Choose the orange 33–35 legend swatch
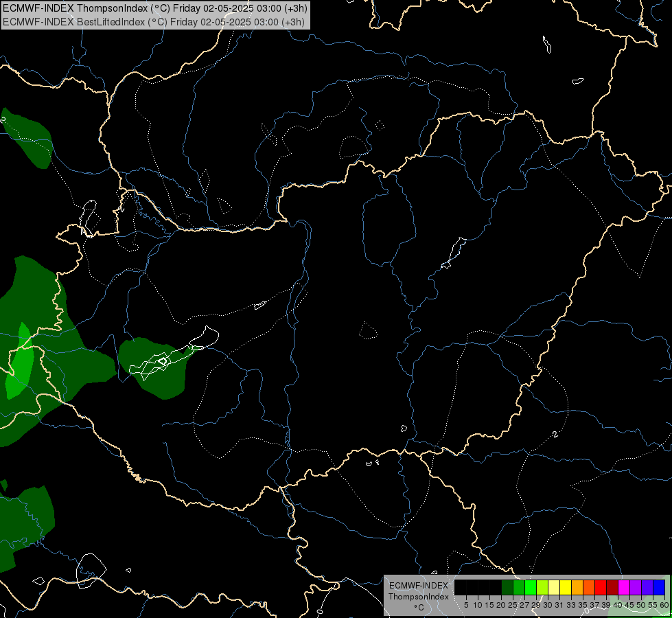672x618 pixels. pos(577,587)
